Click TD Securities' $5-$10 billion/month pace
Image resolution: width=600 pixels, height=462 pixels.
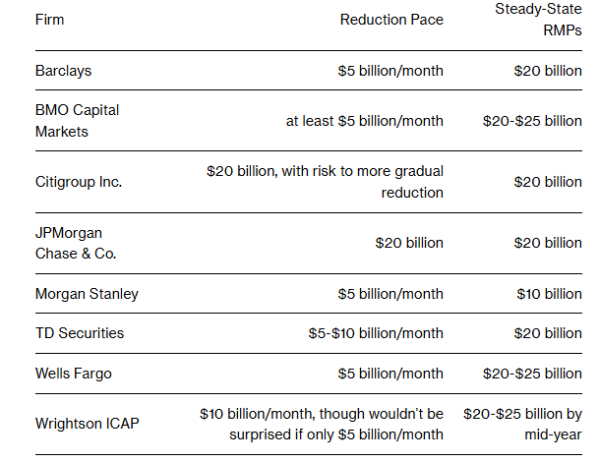tap(376, 333)
